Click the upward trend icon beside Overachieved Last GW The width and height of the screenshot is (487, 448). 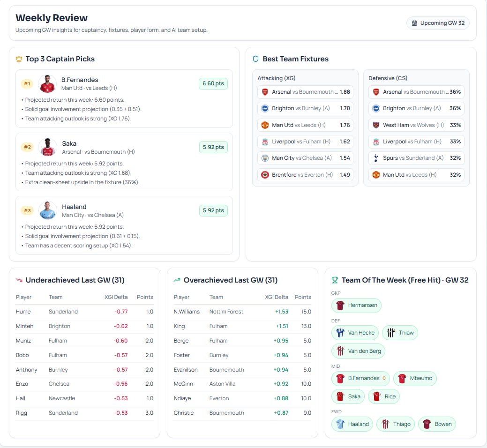pyautogui.click(x=177, y=280)
